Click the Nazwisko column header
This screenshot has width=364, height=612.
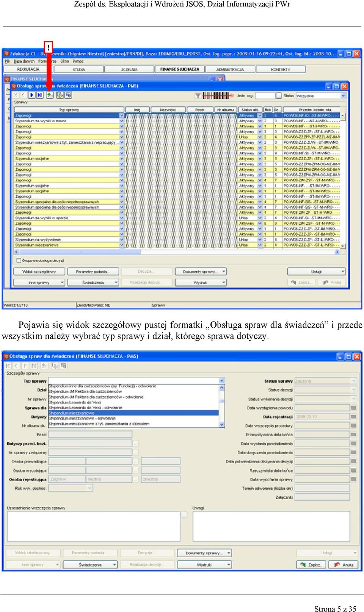168,110
